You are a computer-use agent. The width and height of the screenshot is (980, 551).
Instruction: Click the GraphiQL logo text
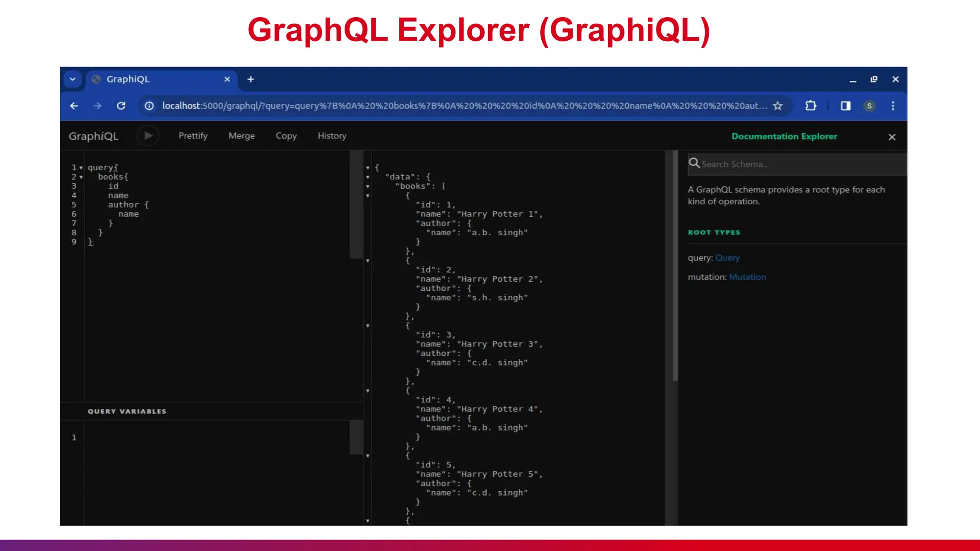pos(93,136)
